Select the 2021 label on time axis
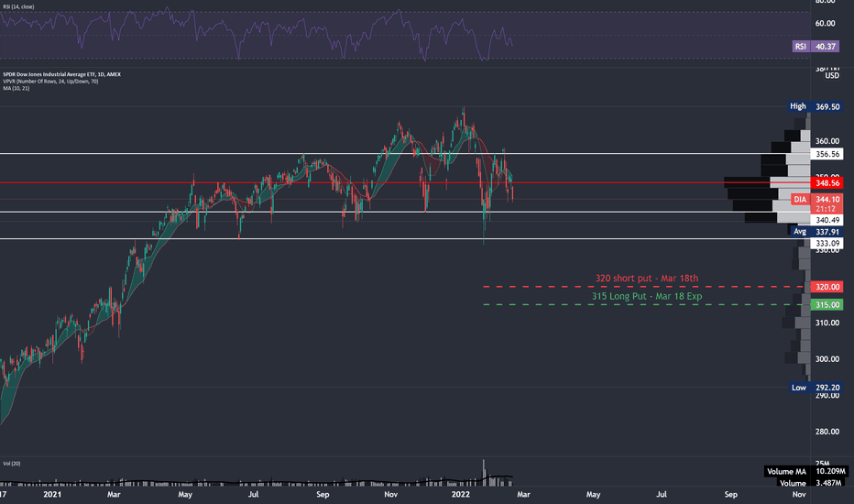This screenshot has width=854, height=504. point(52,495)
